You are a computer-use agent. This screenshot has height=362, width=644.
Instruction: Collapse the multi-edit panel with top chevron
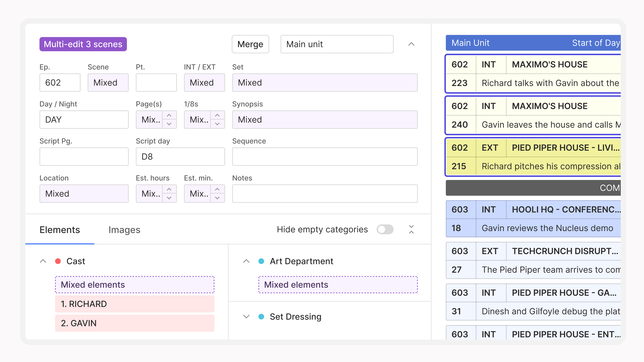pos(411,44)
